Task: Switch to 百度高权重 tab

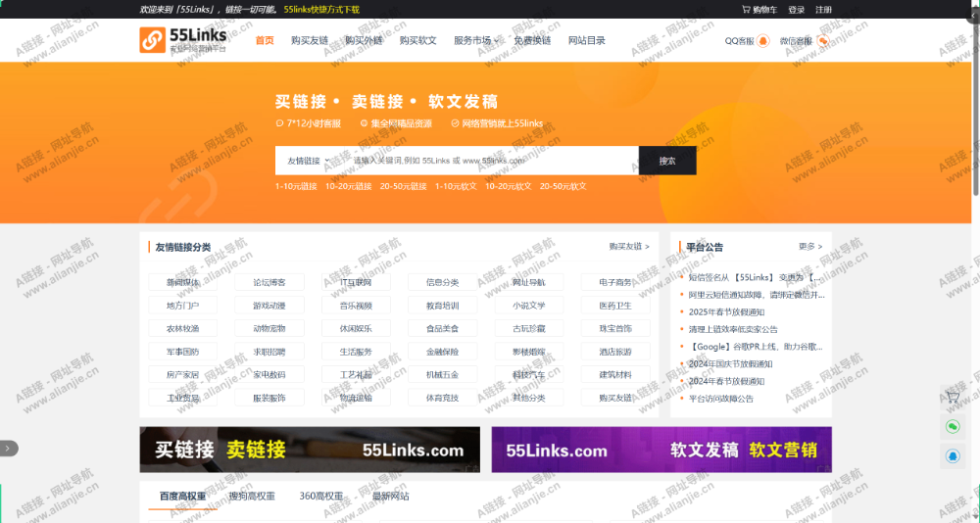Action: pyautogui.click(x=182, y=497)
